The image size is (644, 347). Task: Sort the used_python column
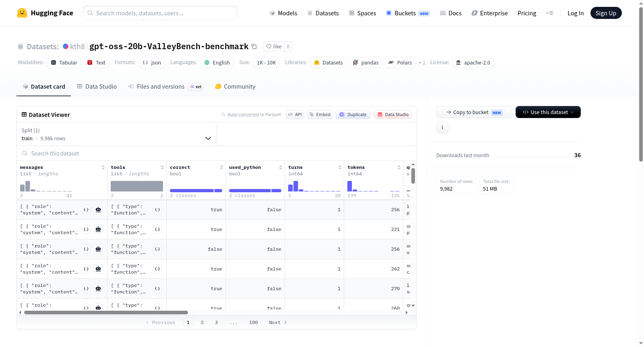point(281,167)
